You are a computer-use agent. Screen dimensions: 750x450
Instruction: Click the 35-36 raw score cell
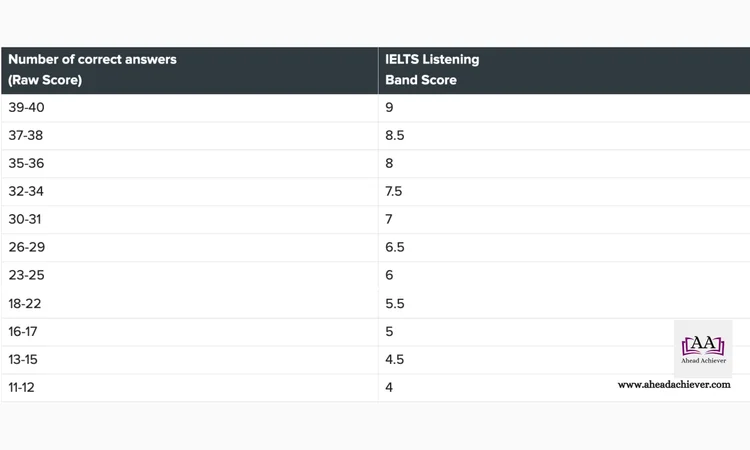click(x=189, y=164)
